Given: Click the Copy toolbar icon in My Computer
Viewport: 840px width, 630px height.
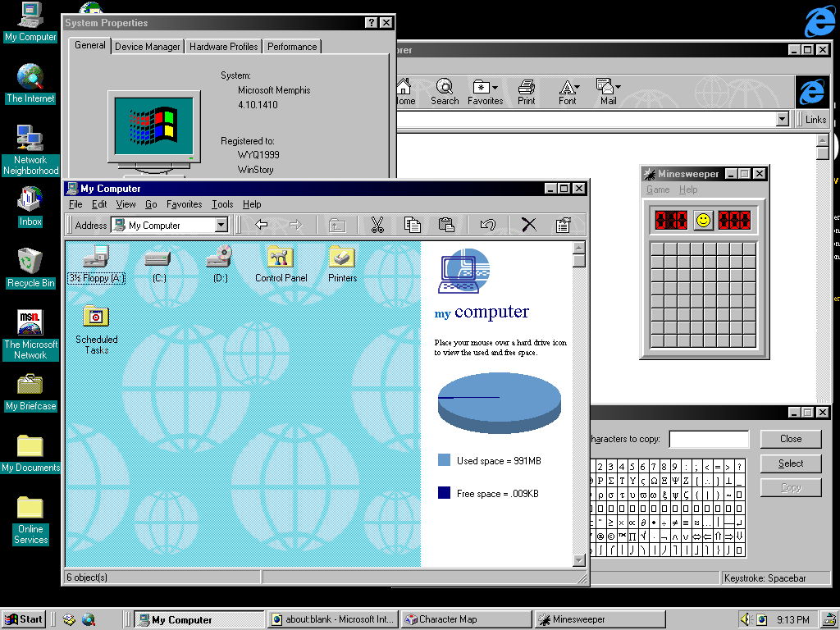Looking at the screenshot, I should [x=412, y=225].
